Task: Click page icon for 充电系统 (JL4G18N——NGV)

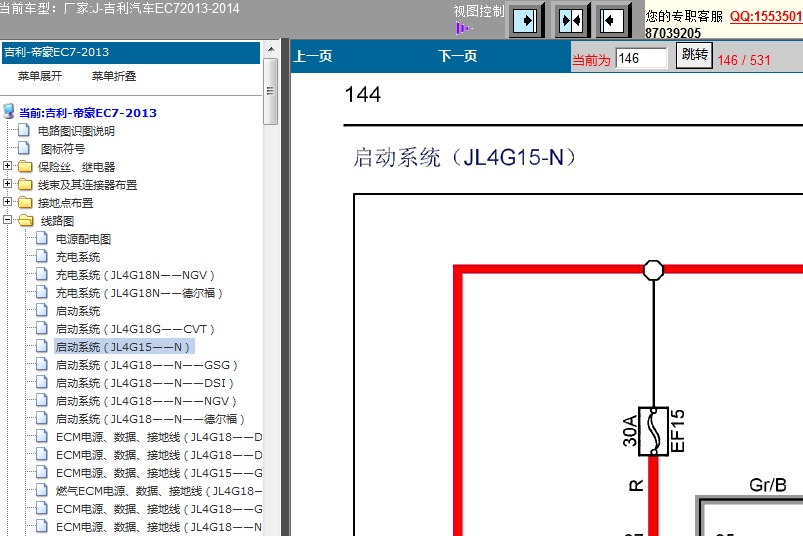Action: tap(42, 274)
